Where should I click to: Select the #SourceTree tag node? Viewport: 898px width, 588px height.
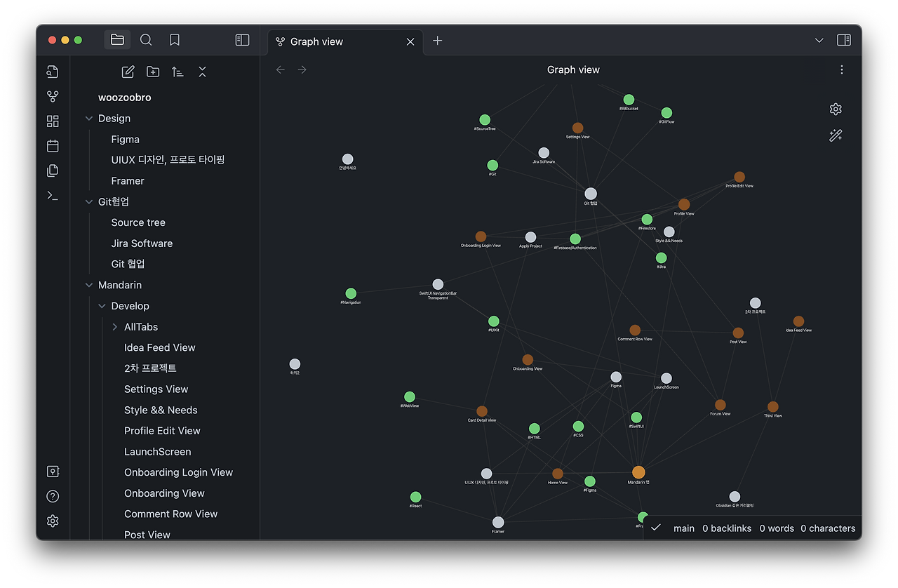tap(485, 120)
